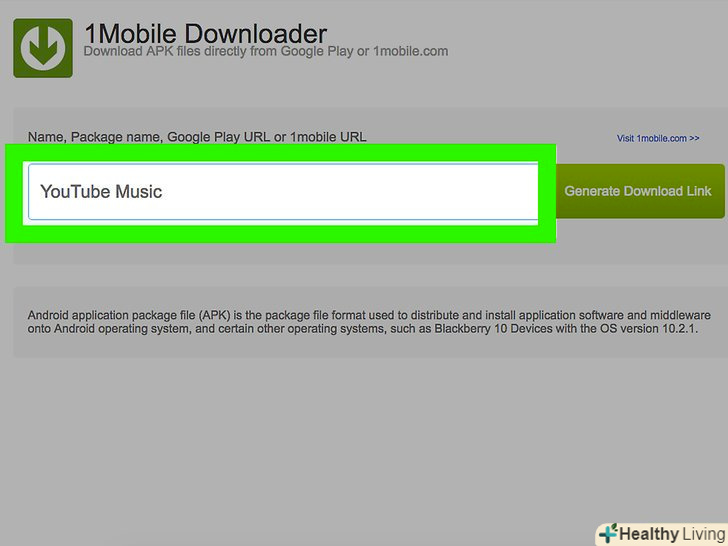Click the word 'Music' in the input

coord(138,191)
